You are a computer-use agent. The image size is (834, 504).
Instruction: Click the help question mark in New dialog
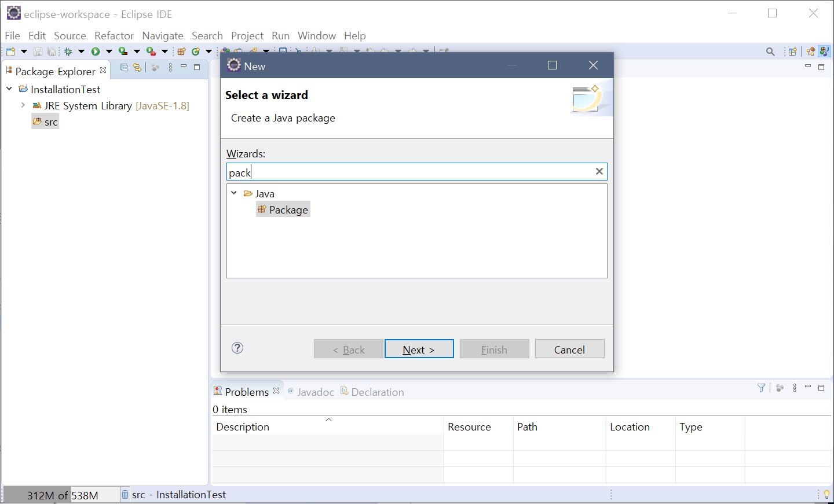point(237,348)
